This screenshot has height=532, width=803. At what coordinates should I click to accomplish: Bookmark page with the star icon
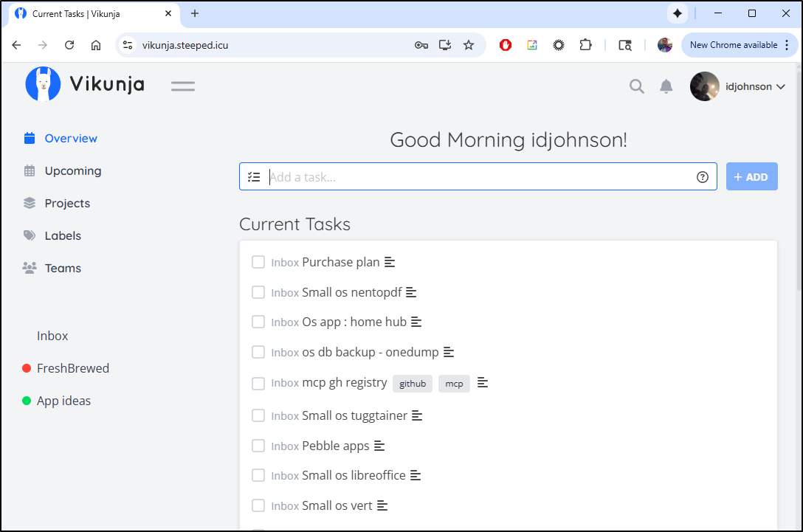(x=469, y=45)
